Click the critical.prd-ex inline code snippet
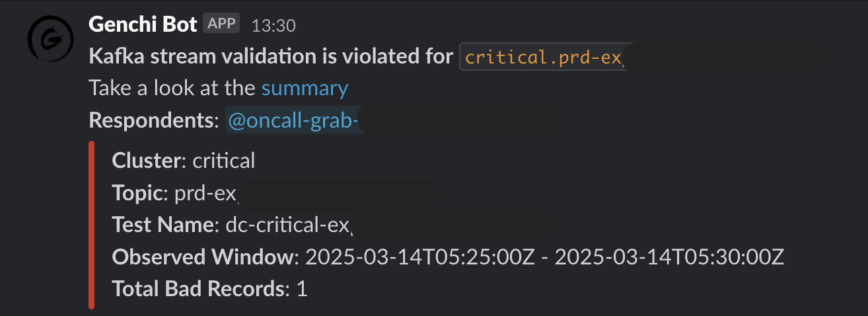Screen dimensions: 868x316 coord(543,57)
